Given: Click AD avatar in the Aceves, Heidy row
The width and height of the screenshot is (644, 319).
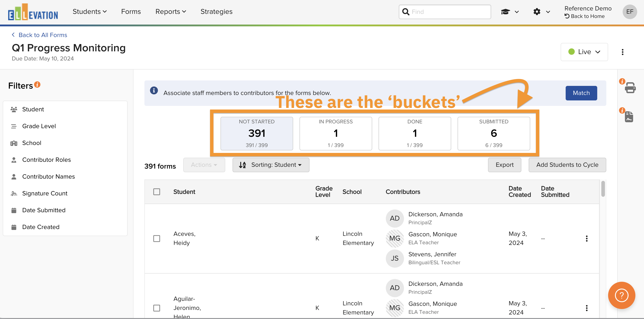Looking at the screenshot, I should point(394,218).
